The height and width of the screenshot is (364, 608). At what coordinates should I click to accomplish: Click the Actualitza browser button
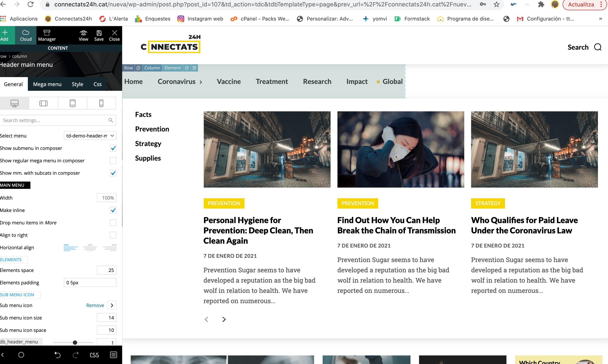pos(581,4)
